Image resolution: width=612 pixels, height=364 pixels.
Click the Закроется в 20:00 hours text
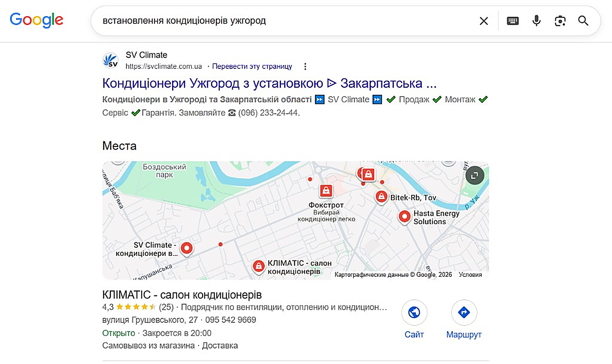coord(177,333)
